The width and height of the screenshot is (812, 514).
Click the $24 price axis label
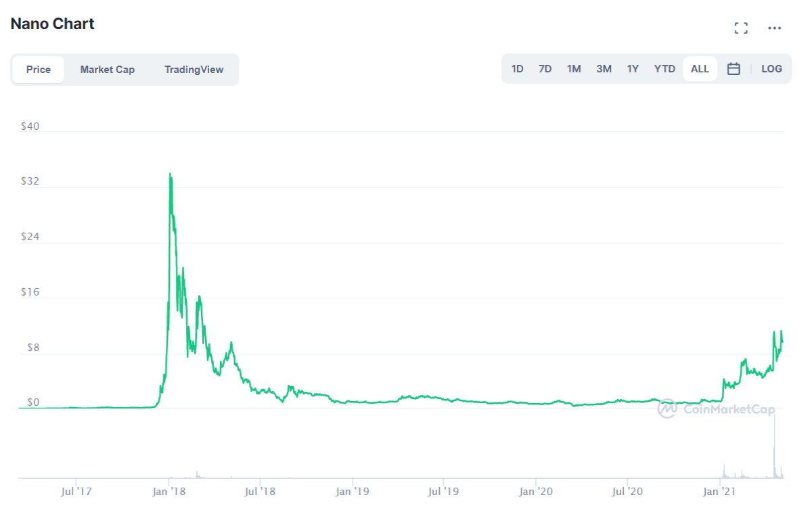30,237
